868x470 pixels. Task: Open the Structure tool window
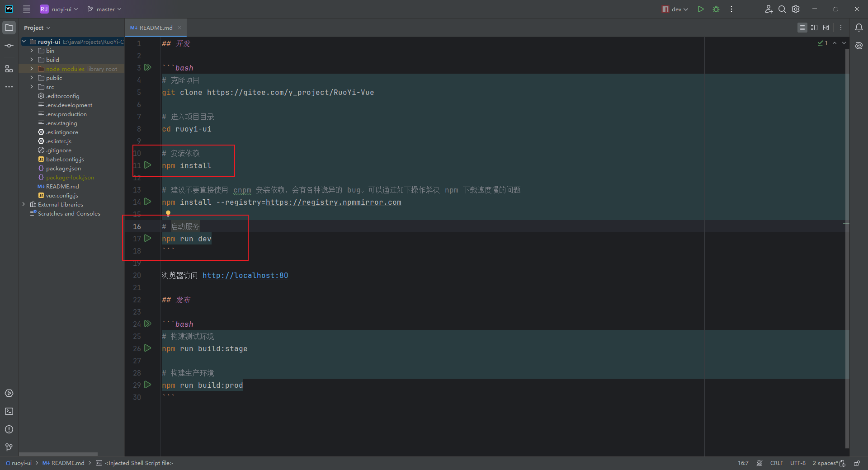9,69
